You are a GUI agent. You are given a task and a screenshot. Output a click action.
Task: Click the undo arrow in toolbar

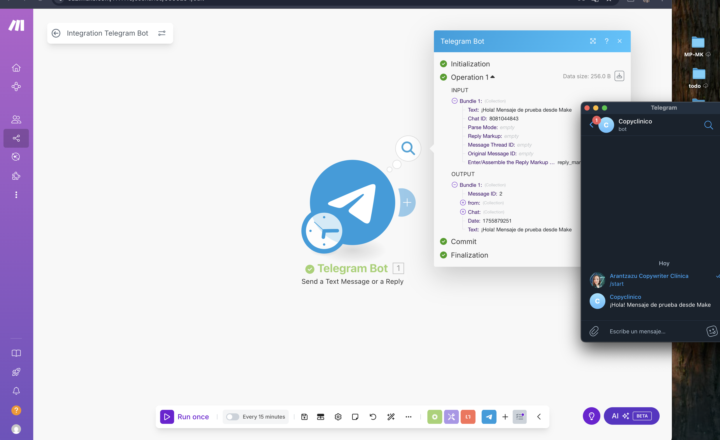(373, 417)
